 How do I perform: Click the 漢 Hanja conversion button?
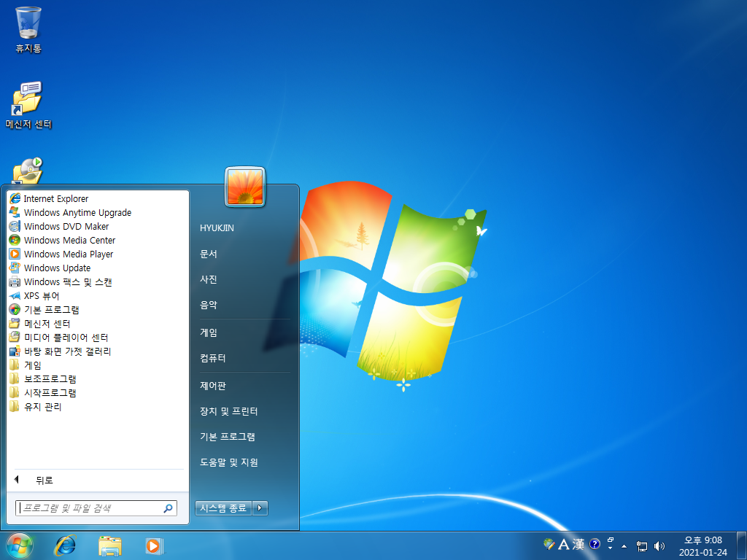[578, 544]
